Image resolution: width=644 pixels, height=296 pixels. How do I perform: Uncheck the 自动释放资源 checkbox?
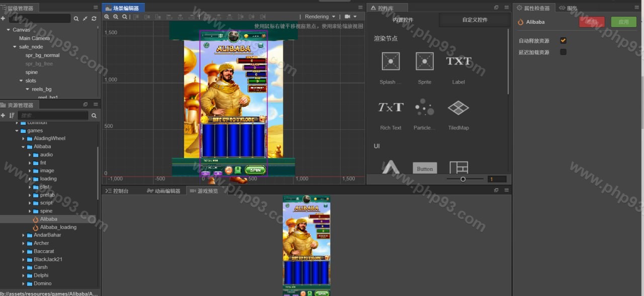[x=563, y=41]
